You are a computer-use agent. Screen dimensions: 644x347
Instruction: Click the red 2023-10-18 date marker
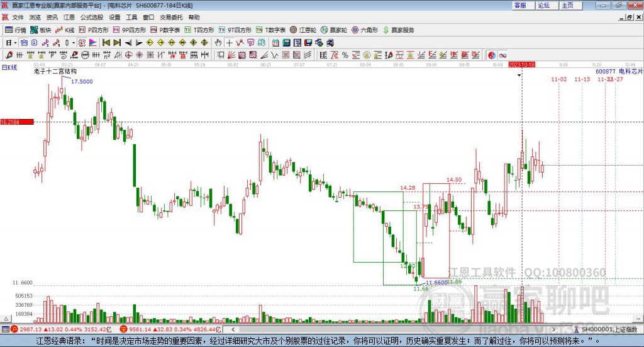tap(521, 65)
